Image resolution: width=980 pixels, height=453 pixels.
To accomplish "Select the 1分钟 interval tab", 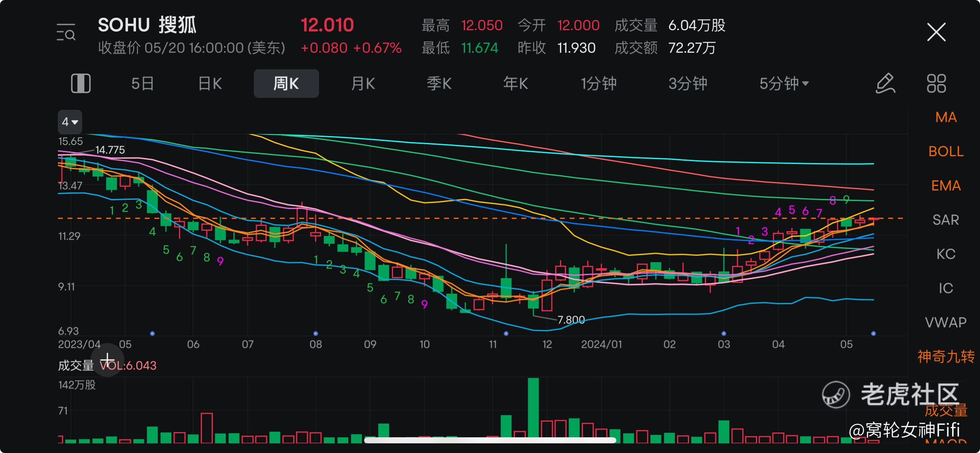I will [x=599, y=83].
